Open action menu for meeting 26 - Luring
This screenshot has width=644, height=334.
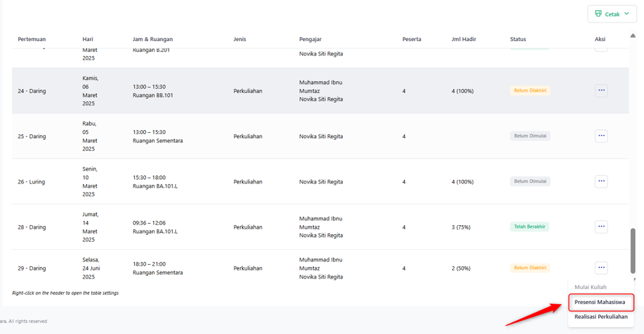(x=601, y=181)
